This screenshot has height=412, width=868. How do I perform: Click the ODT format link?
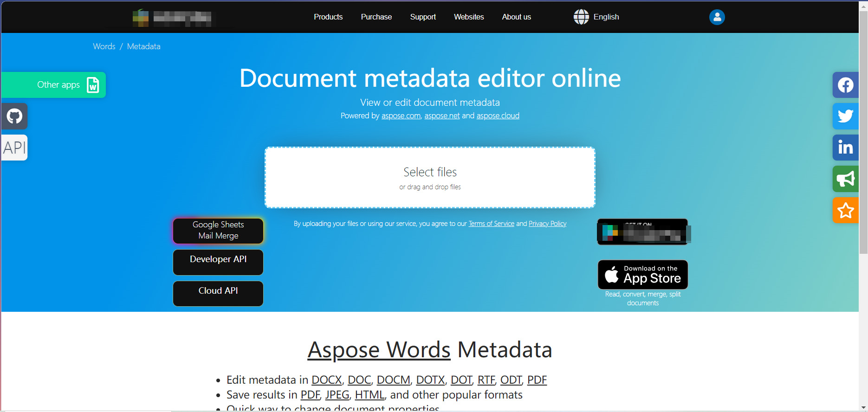pos(511,380)
